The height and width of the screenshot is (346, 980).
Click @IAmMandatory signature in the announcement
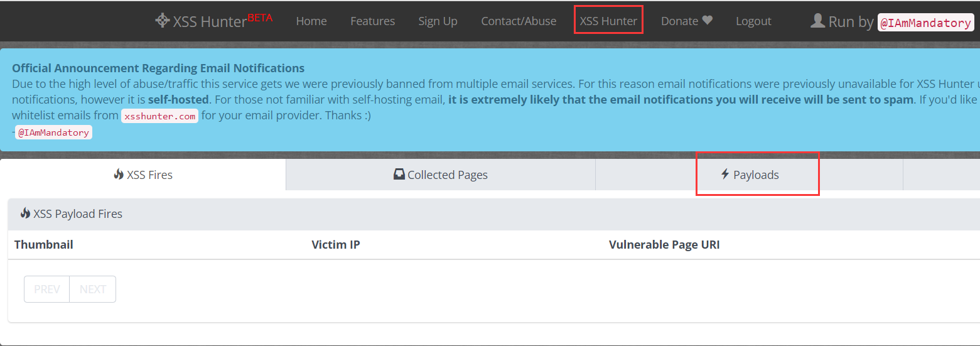tap(54, 132)
